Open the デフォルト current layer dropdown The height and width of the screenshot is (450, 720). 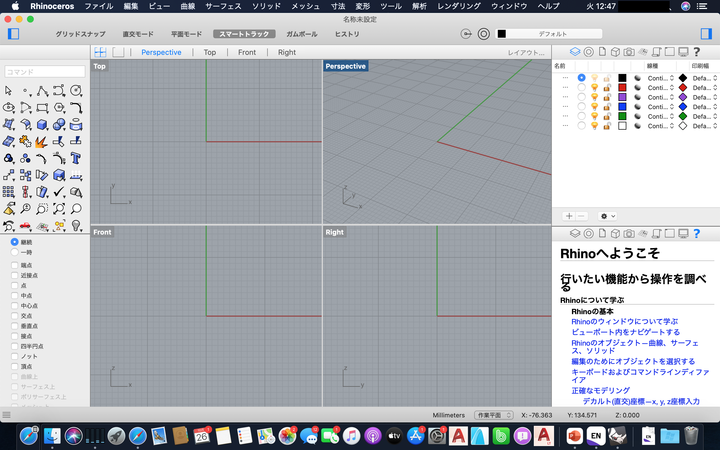pyautogui.click(x=549, y=34)
